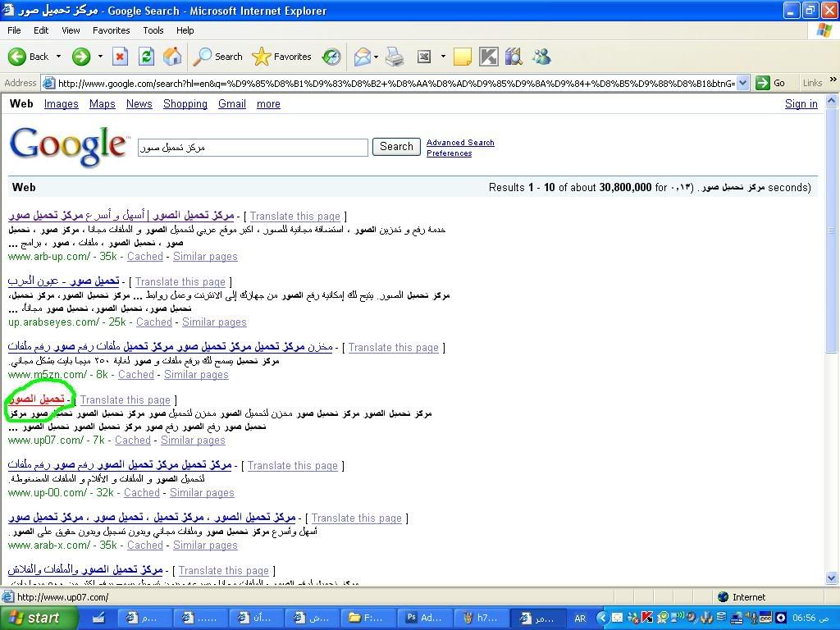840x630 pixels.
Task: Open the History toolbar icon
Action: tap(331, 57)
